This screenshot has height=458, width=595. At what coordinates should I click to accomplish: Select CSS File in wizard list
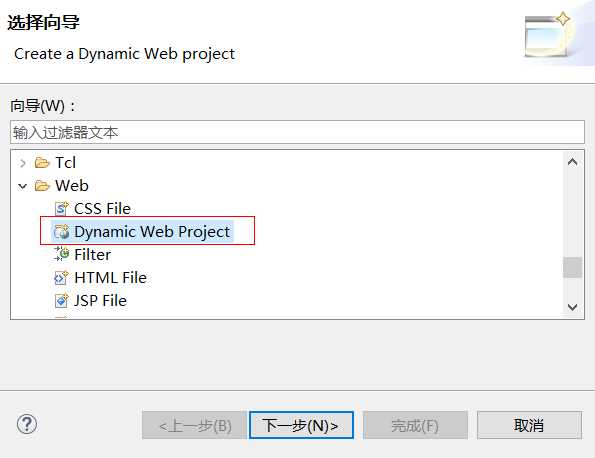click(102, 209)
